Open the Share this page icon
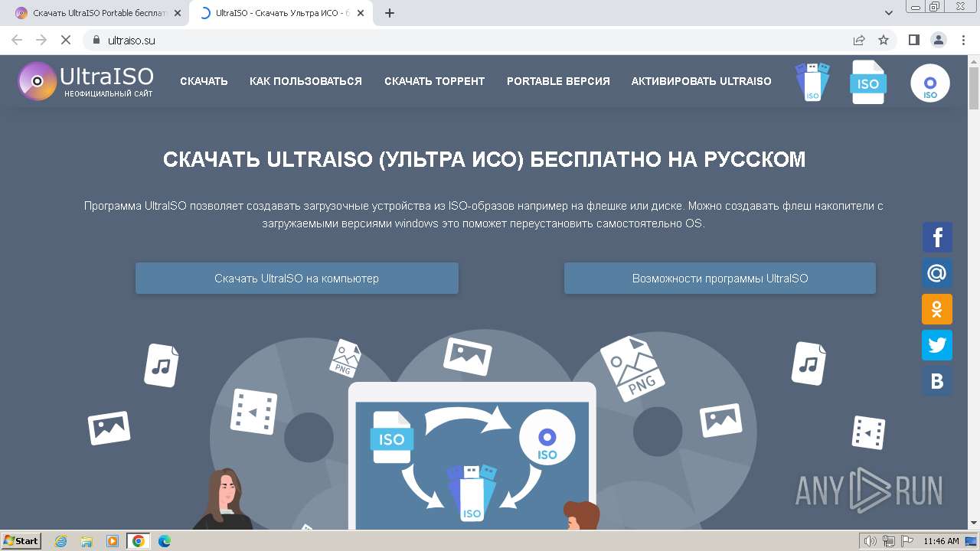980x551 pixels. [x=859, y=40]
